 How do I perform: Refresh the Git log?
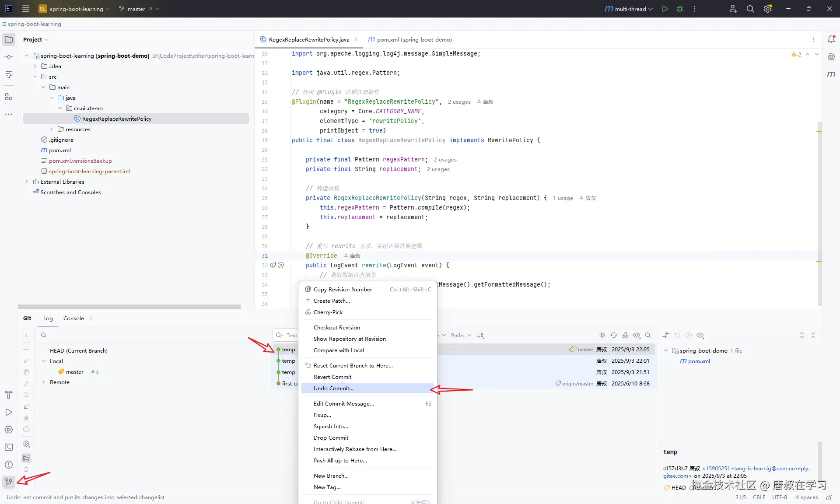[614, 336]
